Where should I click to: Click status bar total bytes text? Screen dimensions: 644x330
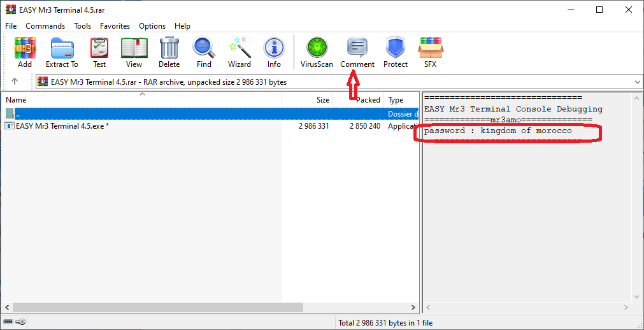pyautogui.click(x=385, y=323)
